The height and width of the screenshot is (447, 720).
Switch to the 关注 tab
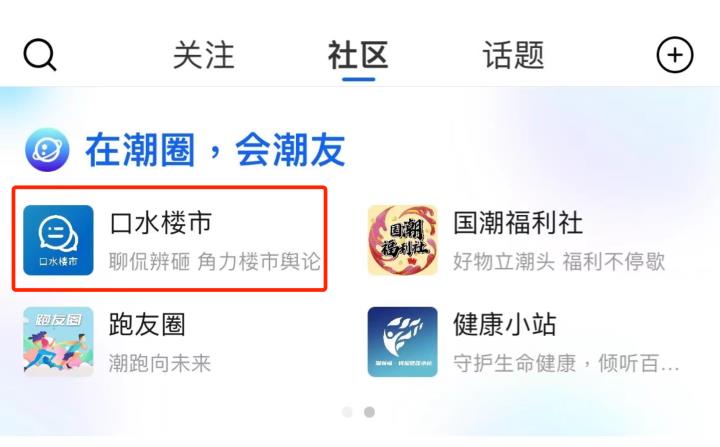[x=204, y=55]
